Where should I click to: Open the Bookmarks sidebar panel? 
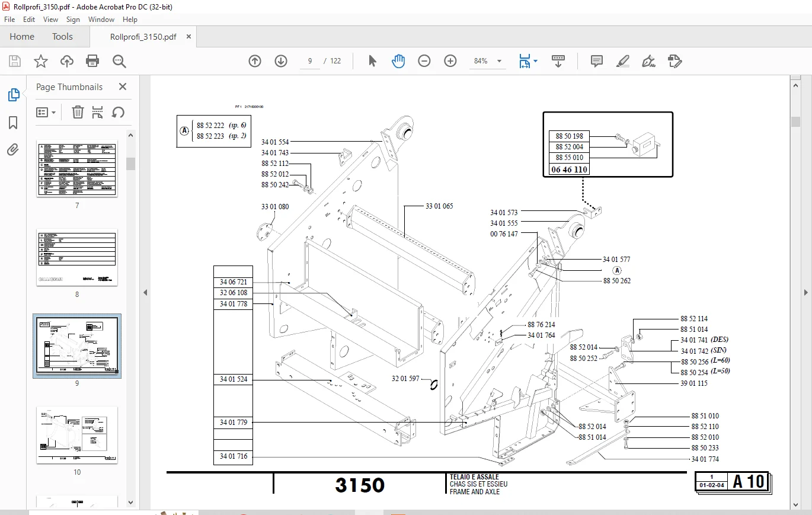click(13, 123)
